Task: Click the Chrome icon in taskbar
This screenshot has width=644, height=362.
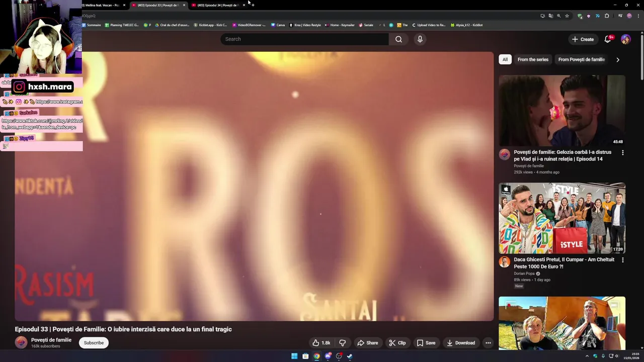Action: point(316,356)
